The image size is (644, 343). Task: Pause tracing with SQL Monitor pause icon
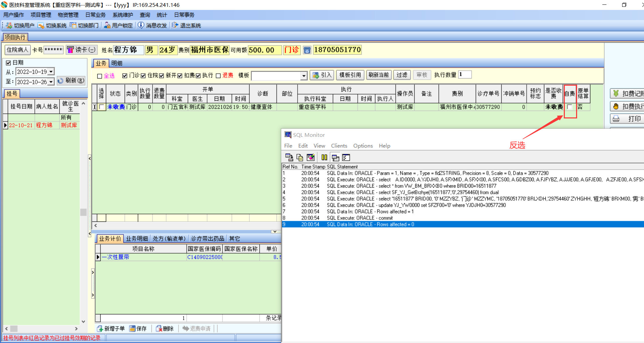tap(324, 157)
